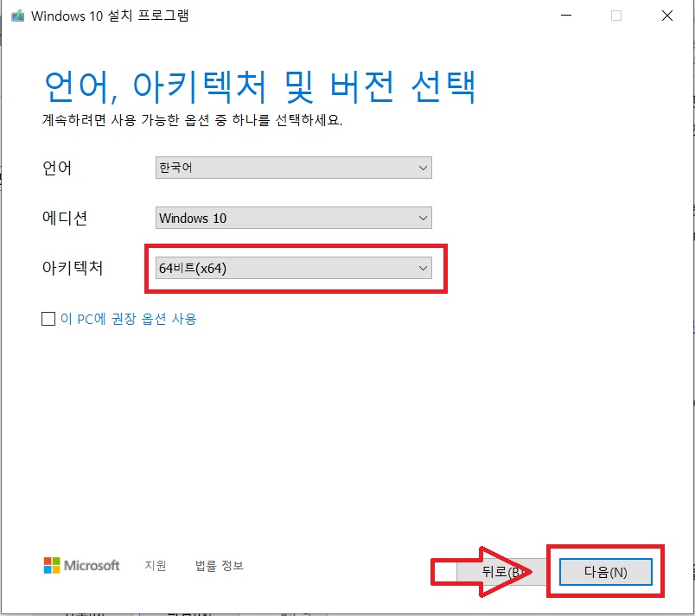
Task: Check the '이 PC에 권장 옵션 사용' checkbox
Action: point(48,319)
